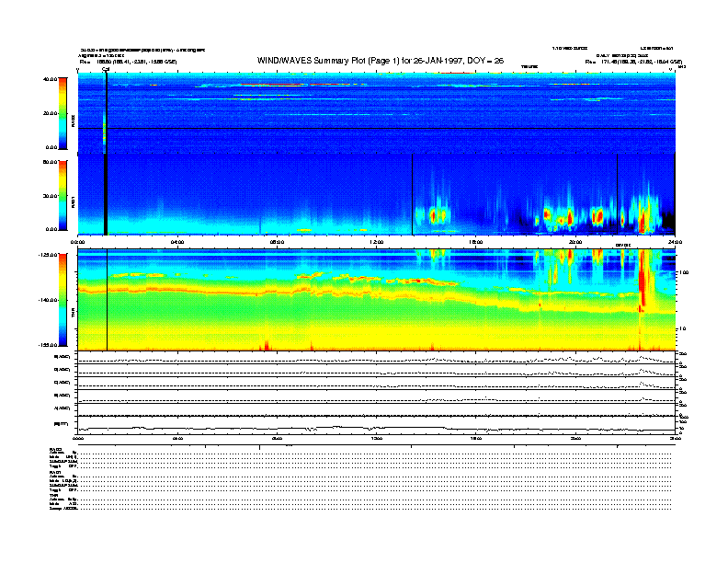
Task: Click the bottom-most line trace panel
Action: tap(377, 427)
